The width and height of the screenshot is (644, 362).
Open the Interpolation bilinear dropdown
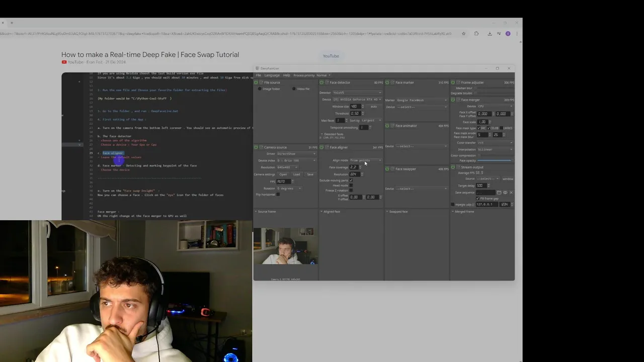[x=495, y=149]
